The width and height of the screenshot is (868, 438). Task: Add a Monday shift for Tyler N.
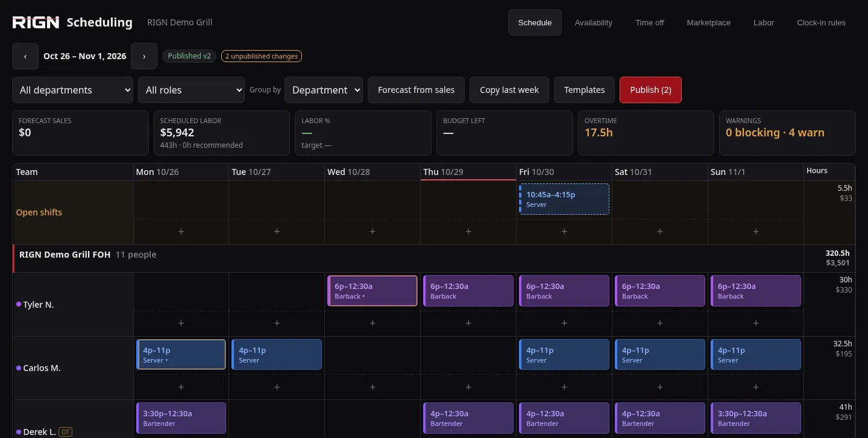click(181, 323)
